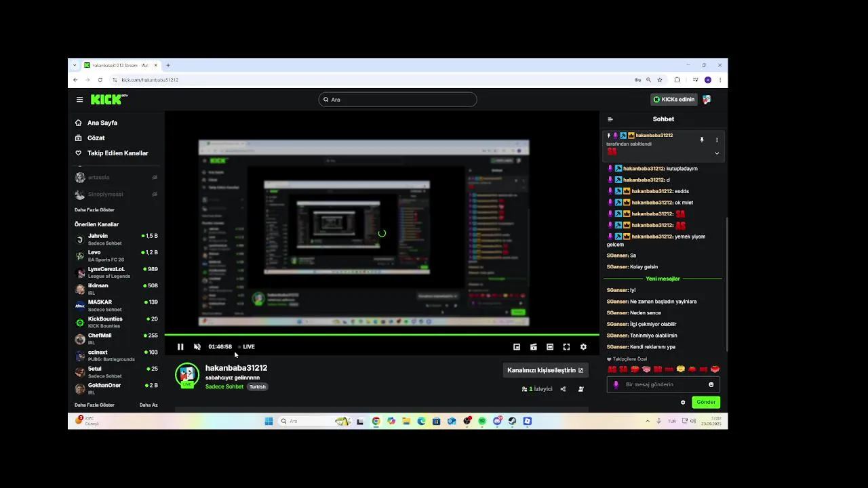Click Kanalınızı kişiselleştirin button

click(545, 370)
